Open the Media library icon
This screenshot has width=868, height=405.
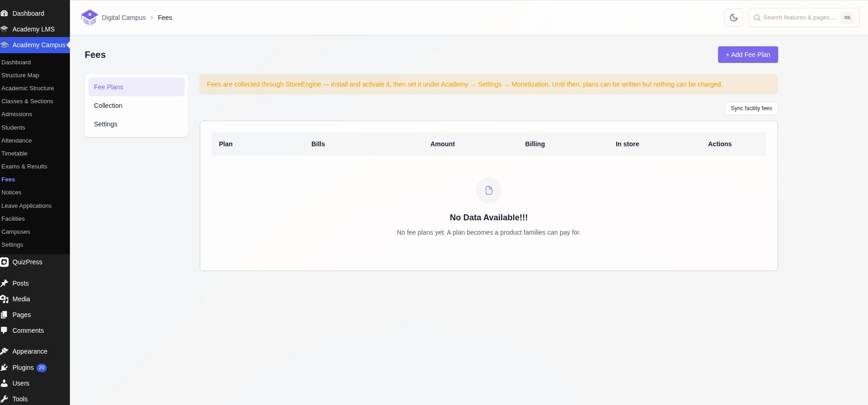click(x=5, y=299)
